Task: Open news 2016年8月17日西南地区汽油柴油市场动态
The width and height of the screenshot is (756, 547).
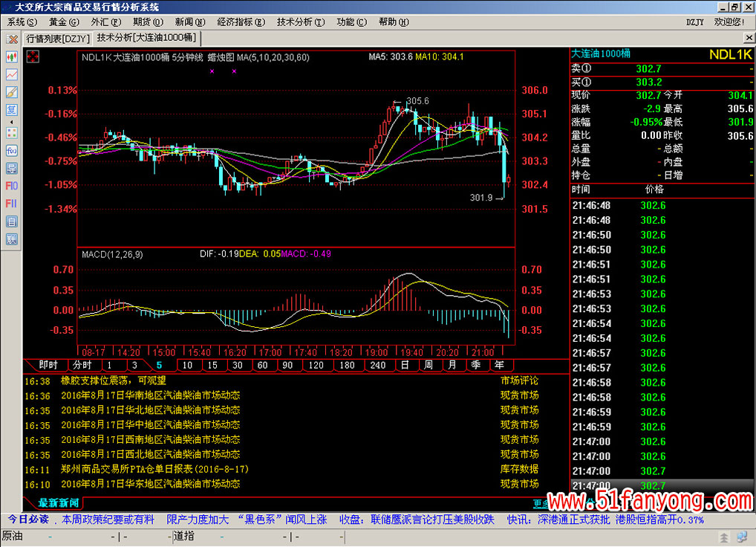Action: click(151, 440)
